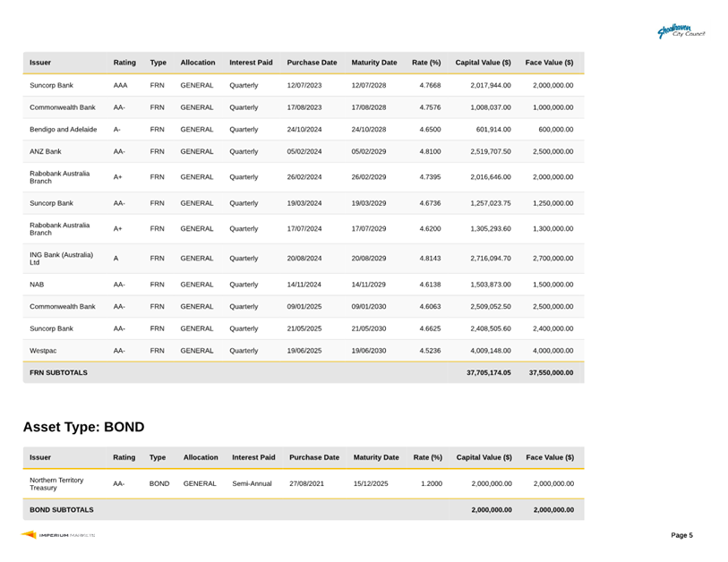Click the 4.8143 rate value

pyautogui.click(x=430, y=258)
